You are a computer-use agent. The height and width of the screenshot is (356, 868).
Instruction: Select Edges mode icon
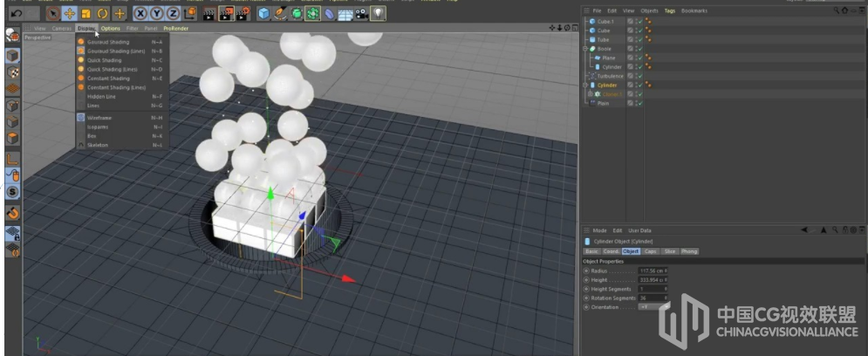(x=12, y=122)
